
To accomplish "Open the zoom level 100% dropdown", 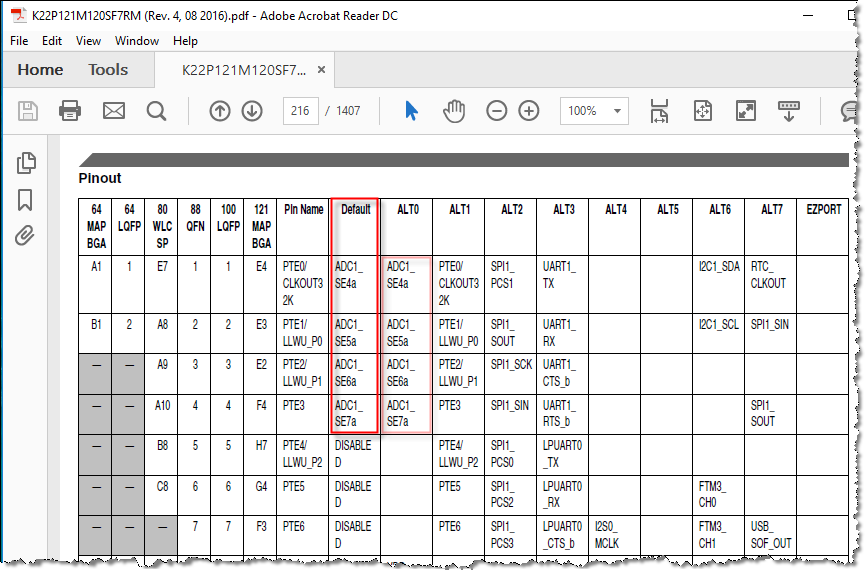I will tap(594, 111).
